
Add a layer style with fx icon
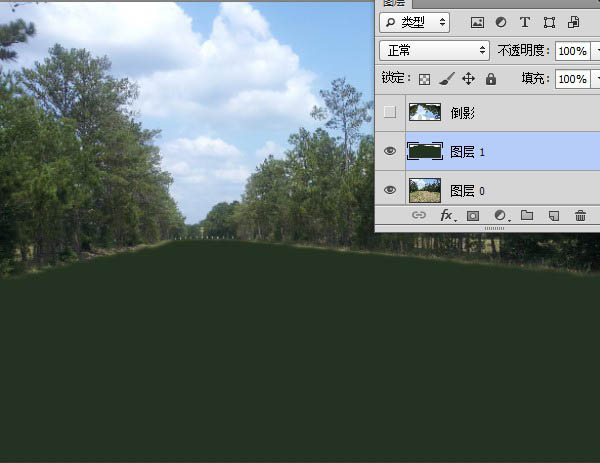point(446,215)
